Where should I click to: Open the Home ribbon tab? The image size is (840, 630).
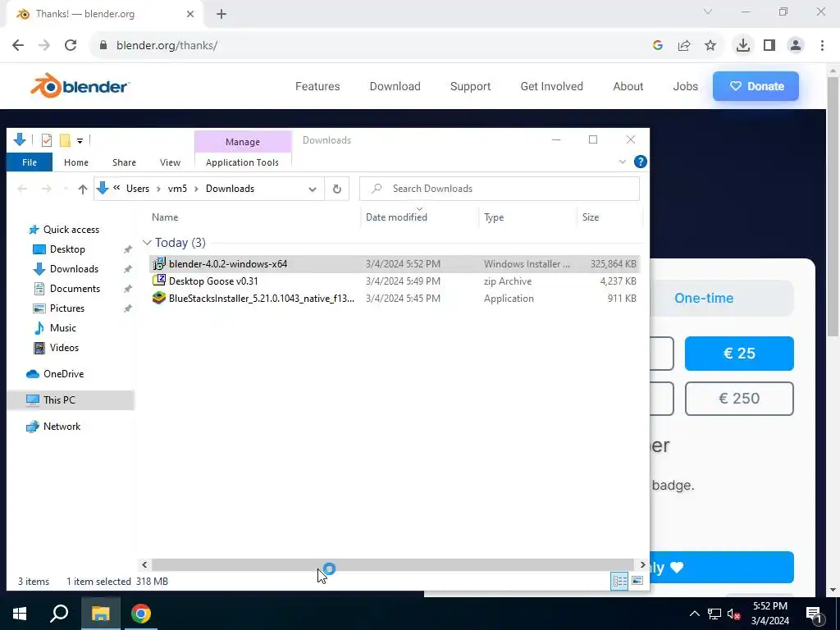coord(76,162)
